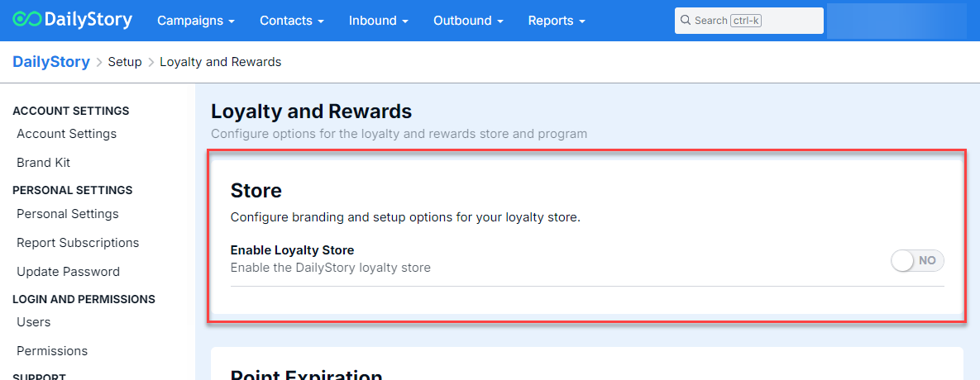Toggle the Enable Loyalty Store switch

coord(917,261)
